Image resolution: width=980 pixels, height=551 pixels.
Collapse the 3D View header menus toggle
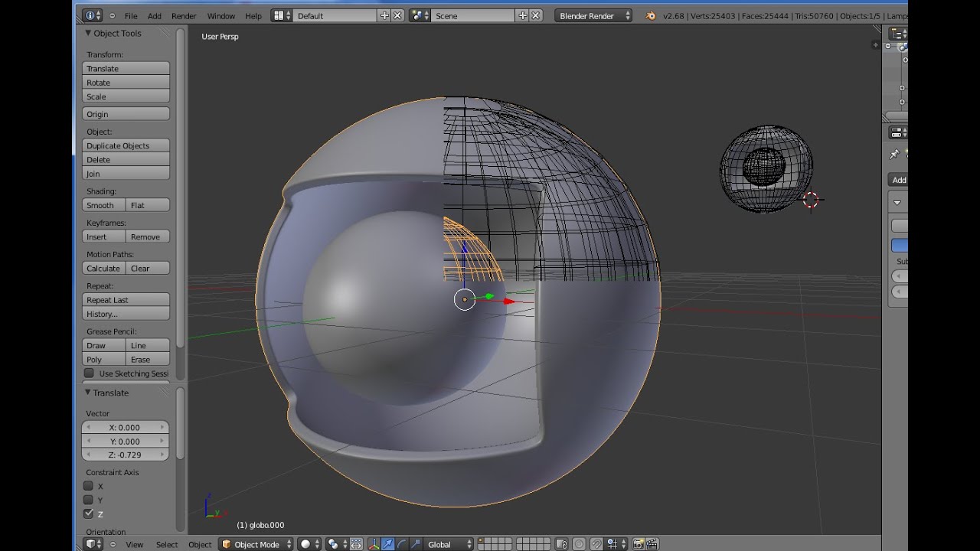(x=113, y=544)
